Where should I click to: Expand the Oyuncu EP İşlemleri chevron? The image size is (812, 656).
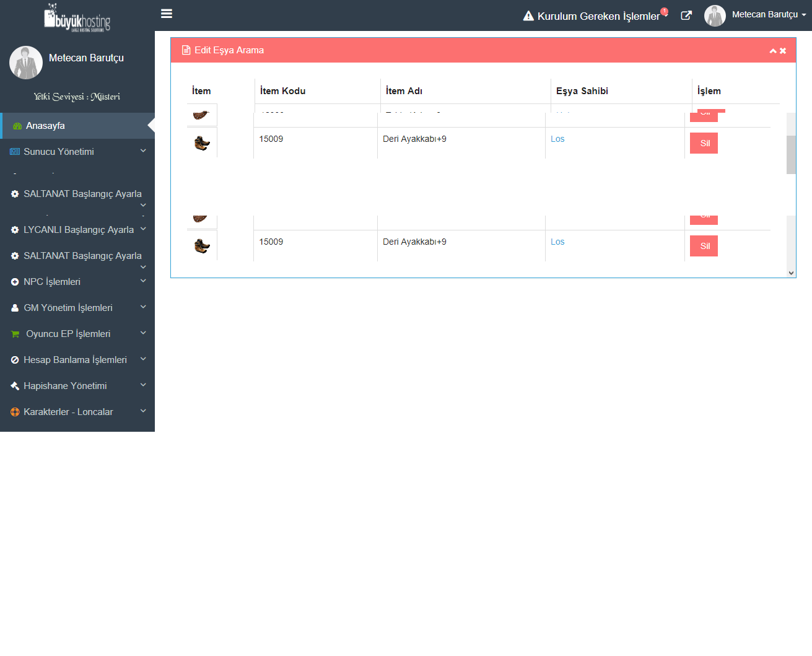click(143, 333)
